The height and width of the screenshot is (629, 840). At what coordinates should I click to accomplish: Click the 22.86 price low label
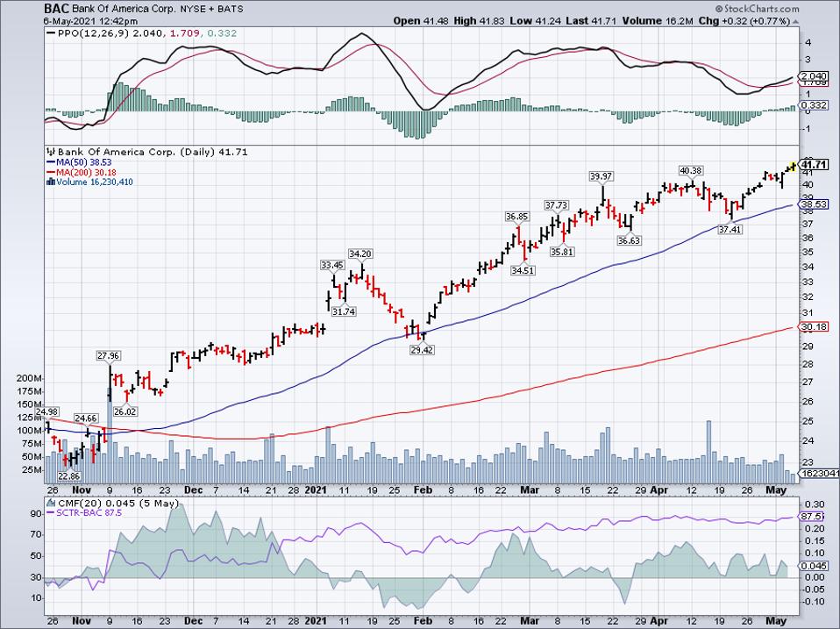[x=68, y=476]
